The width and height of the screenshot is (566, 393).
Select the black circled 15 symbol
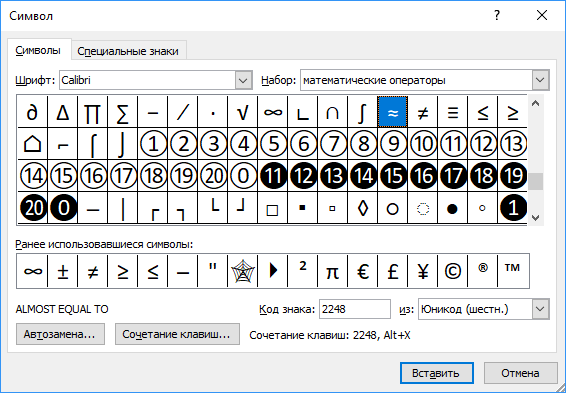tap(392, 176)
